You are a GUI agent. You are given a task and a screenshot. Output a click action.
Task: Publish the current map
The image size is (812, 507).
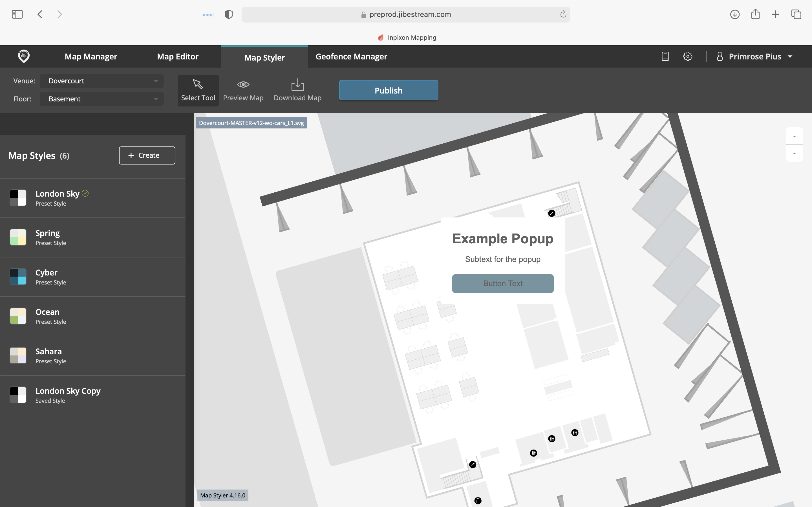(388, 90)
